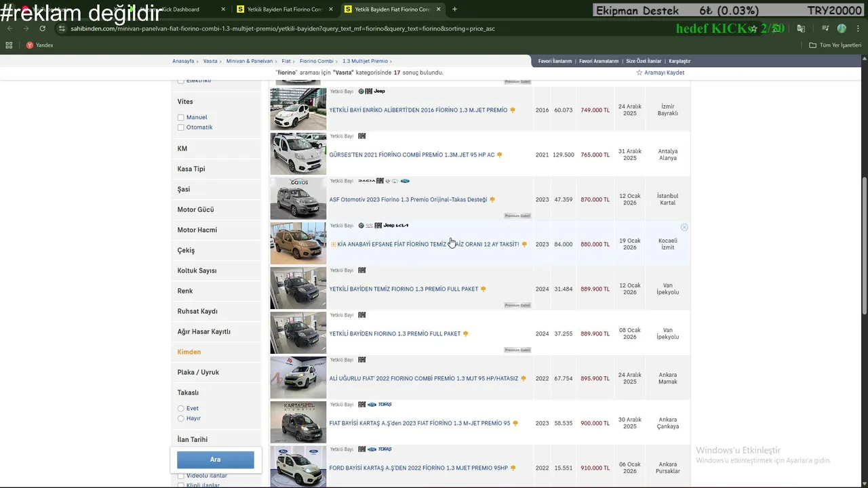868x488 pixels.
Task: Open thumbnail of KİA ANABAYİ EFSANE listing
Action: point(298,243)
